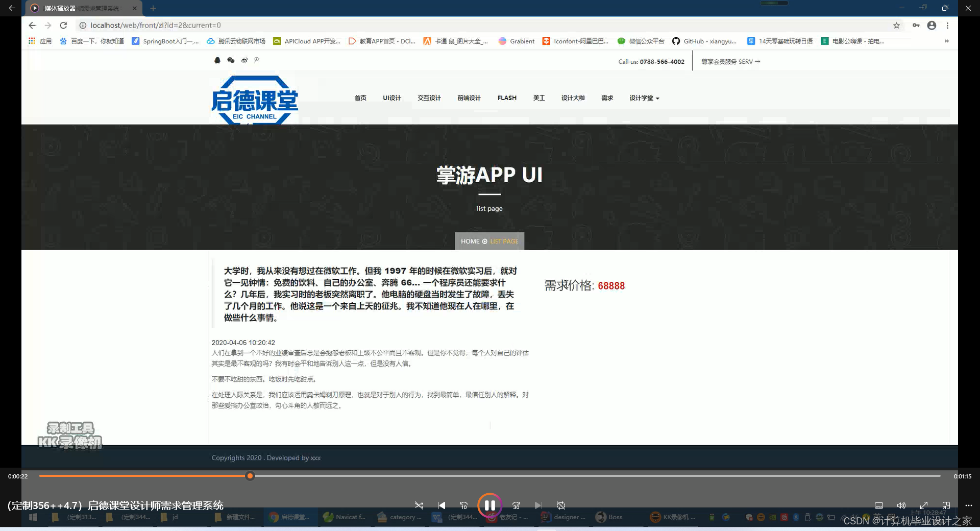Image resolution: width=980 pixels, height=531 pixels.
Task: Select the 需求 navigation item
Action: tap(607, 98)
